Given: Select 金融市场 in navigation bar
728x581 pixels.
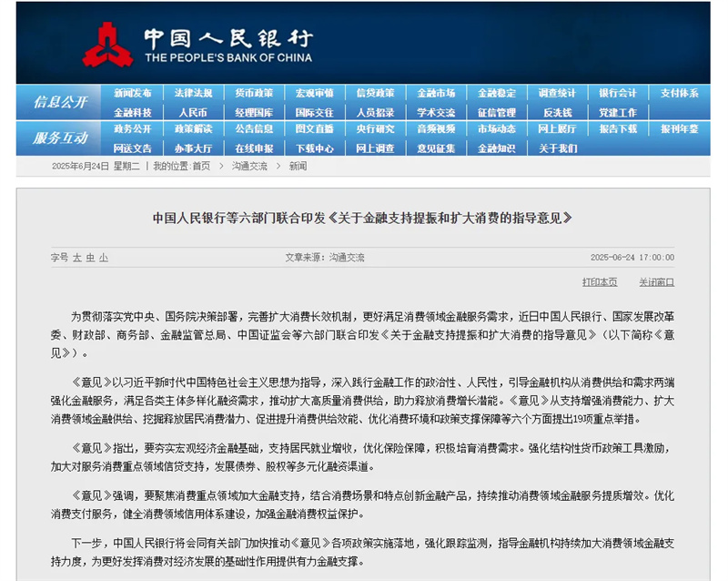Looking at the screenshot, I should point(436,93).
